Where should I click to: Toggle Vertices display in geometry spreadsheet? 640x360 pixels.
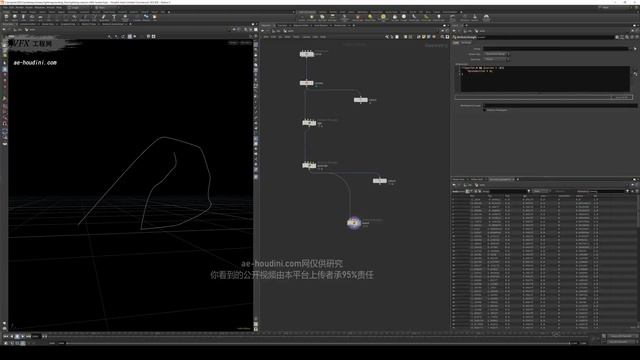pos(472,191)
